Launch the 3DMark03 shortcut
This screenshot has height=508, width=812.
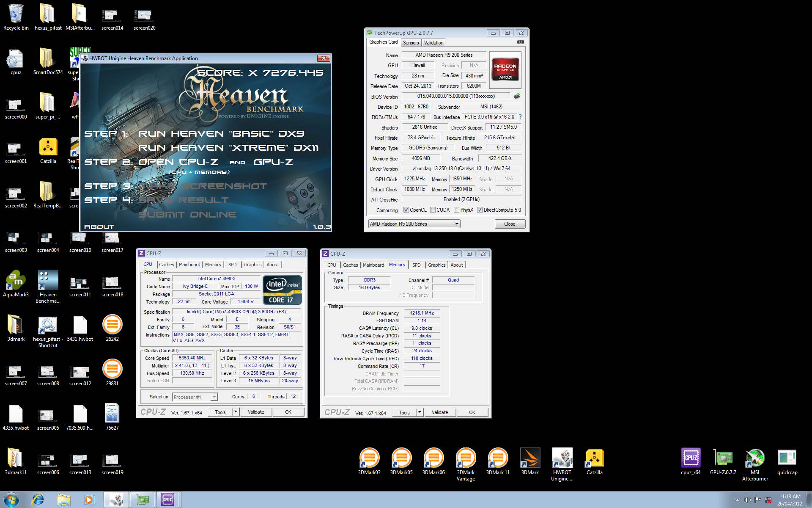click(x=369, y=461)
